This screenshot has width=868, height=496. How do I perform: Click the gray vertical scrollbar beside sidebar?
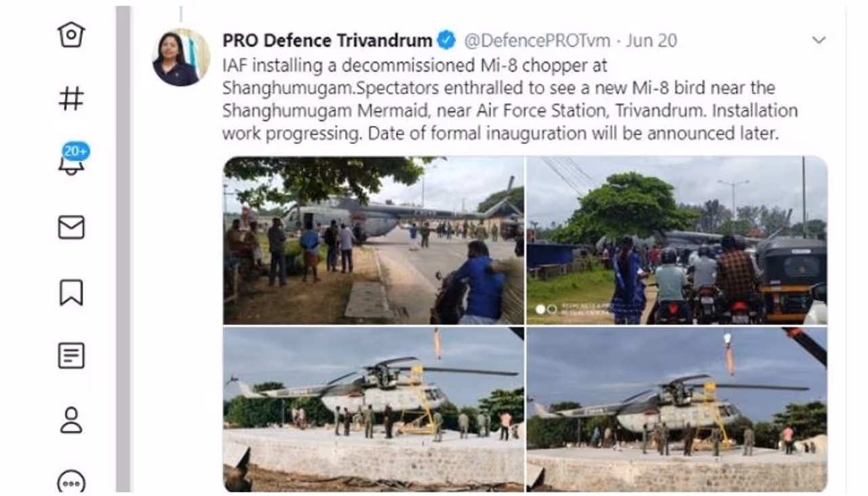pyautogui.click(x=123, y=248)
